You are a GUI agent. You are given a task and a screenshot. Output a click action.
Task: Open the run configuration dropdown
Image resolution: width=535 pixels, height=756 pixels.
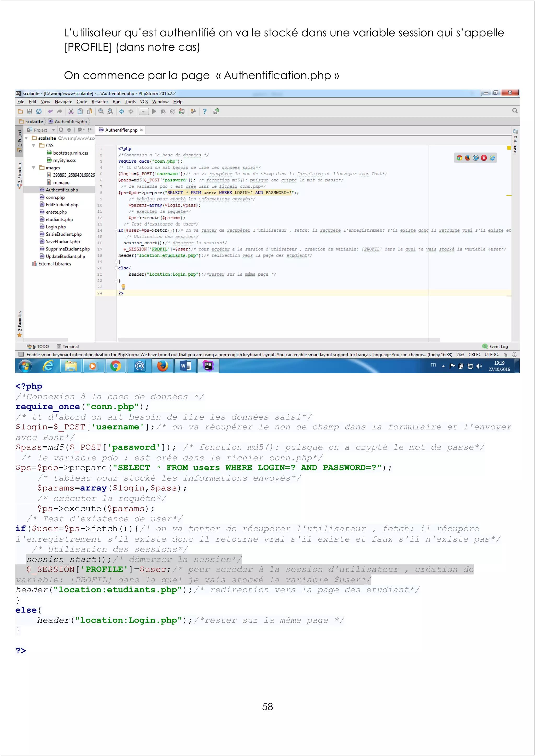point(143,112)
